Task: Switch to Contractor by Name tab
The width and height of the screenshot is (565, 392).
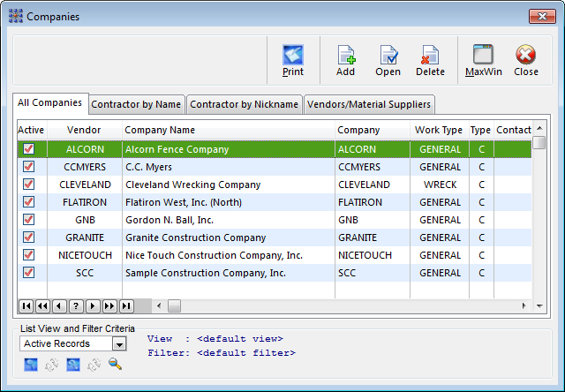Action: click(136, 104)
